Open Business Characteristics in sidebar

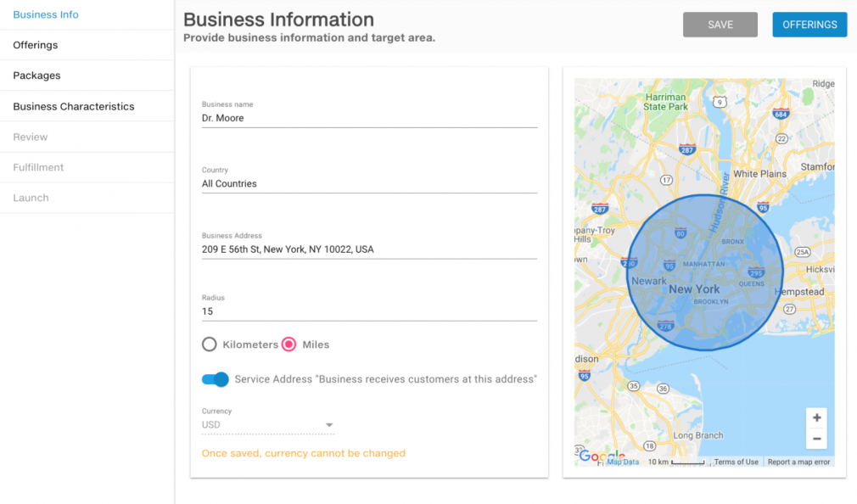coord(74,106)
